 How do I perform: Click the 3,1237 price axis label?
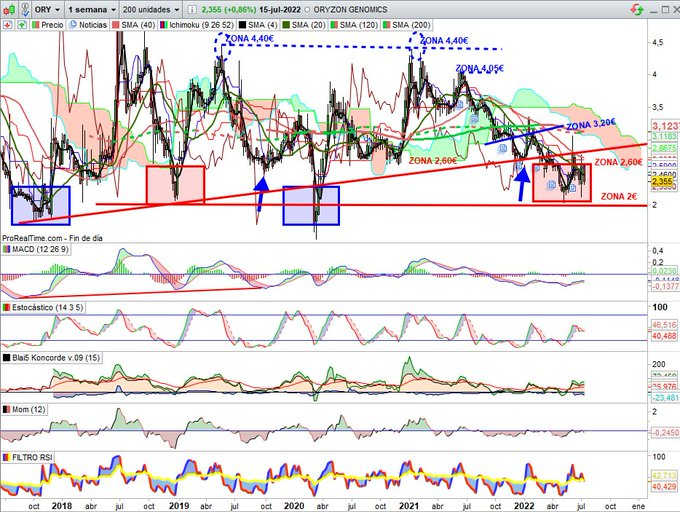665,126
